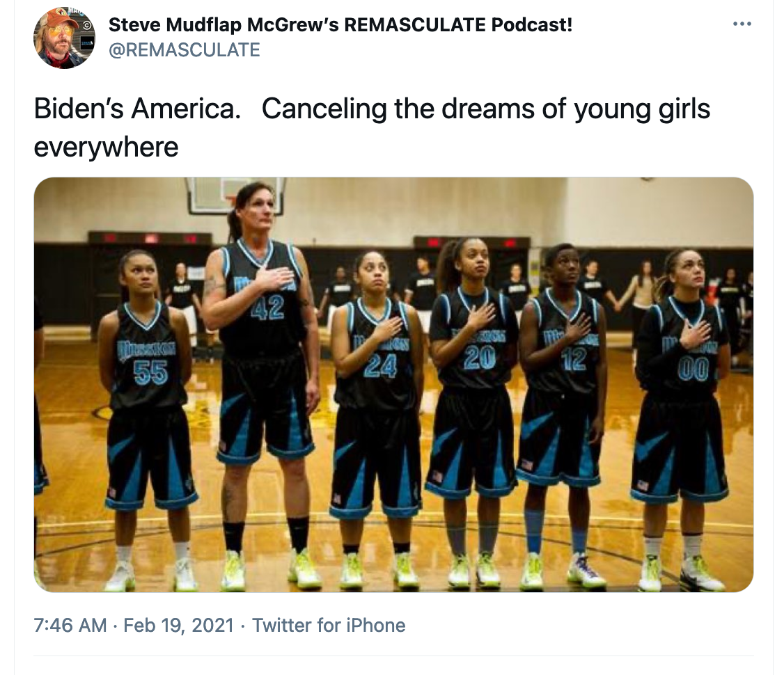
Task: Click the jersey number 42 in the photo
Action: [267, 308]
